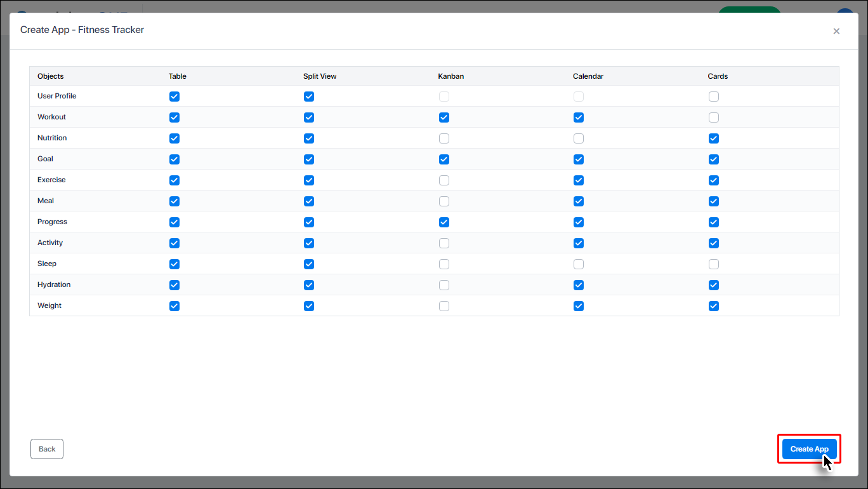Uncheck Table for Progress
This screenshot has height=489, width=868.
pyautogui.click(x=174, y=222)
